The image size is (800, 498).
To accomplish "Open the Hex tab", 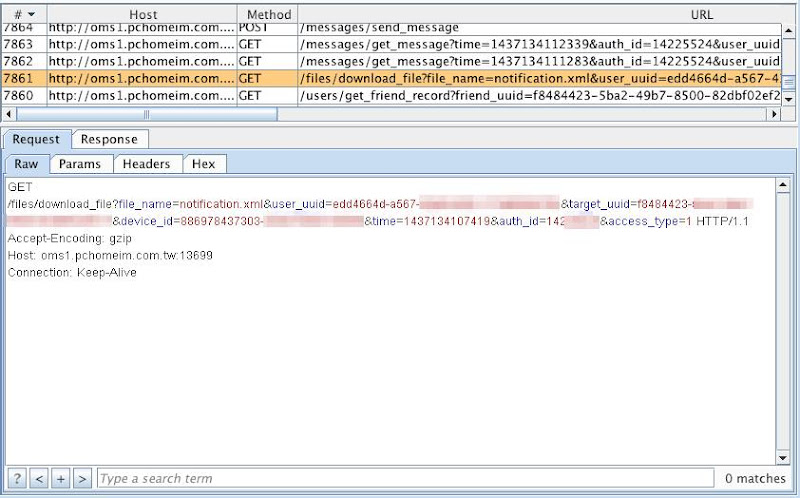I will tap(204, 164).
